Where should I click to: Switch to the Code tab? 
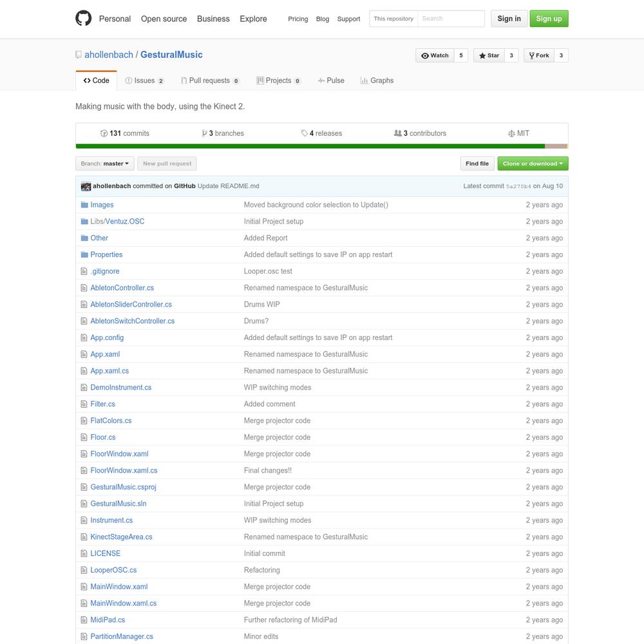(96, 80)
